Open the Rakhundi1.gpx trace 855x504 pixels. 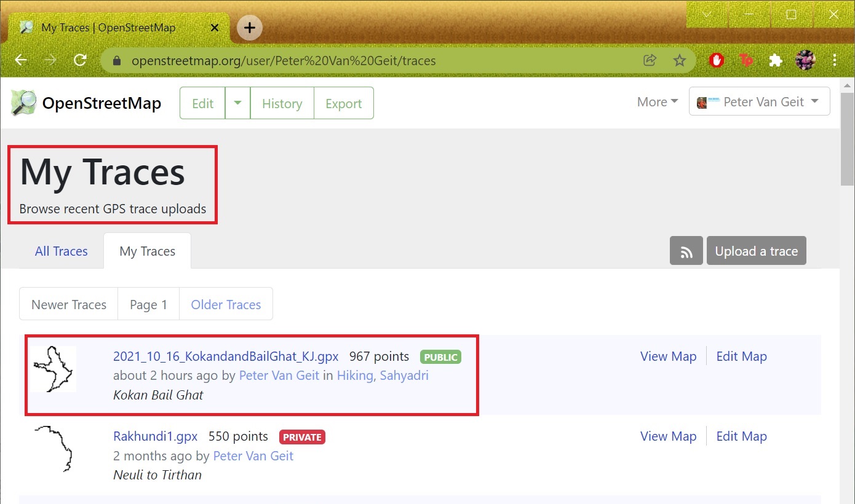click(x=156, y=436)
